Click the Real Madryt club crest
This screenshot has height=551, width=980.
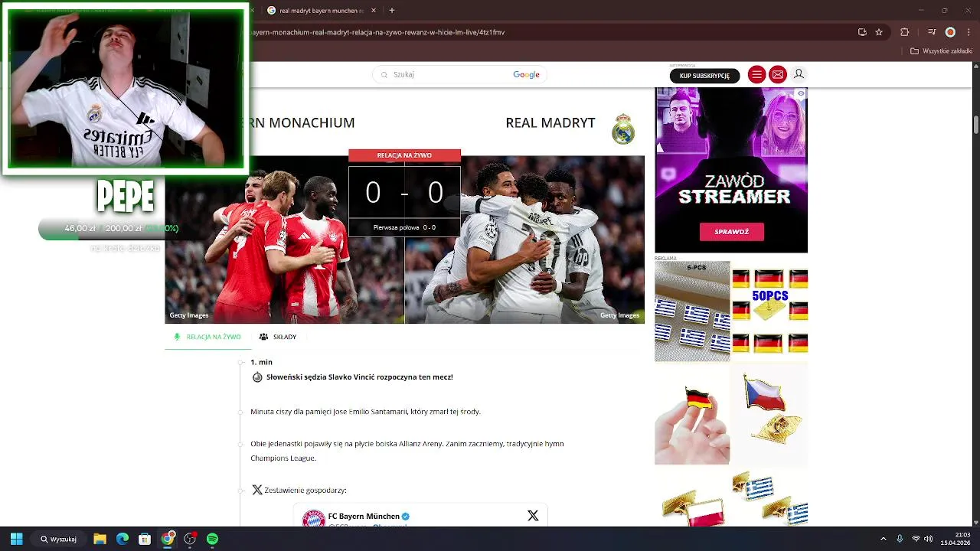pyautogui.click(x=623, y=129)
